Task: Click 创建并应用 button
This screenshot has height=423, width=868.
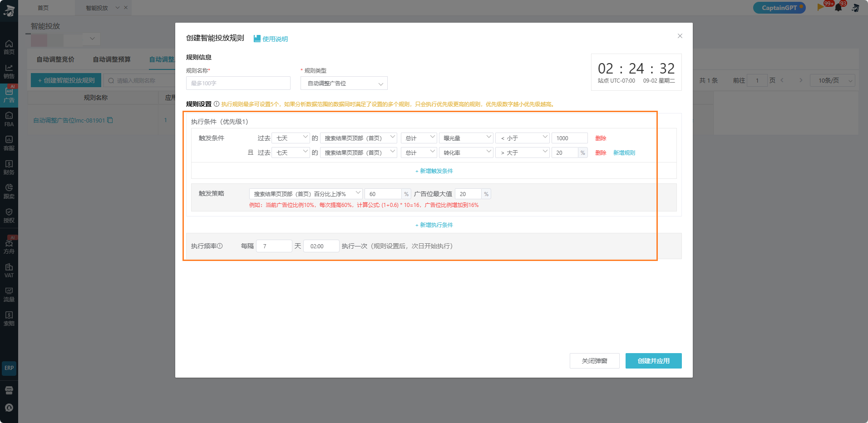Action: click(654, 361)
